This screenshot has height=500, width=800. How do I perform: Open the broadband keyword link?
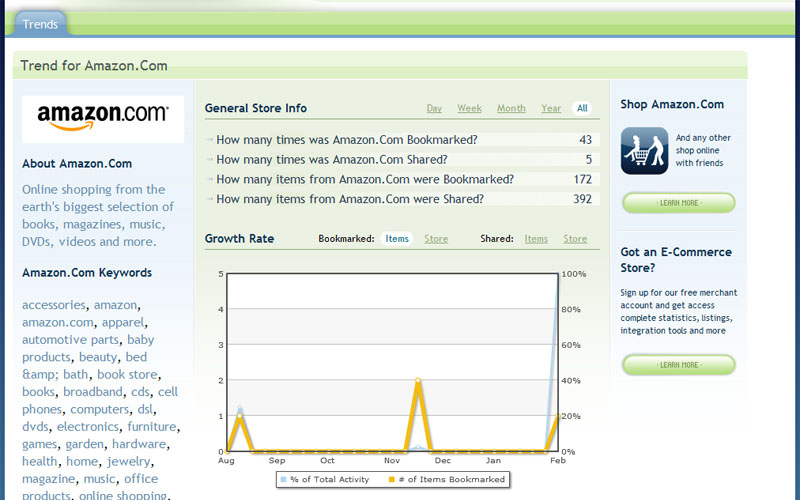point(93,392)
